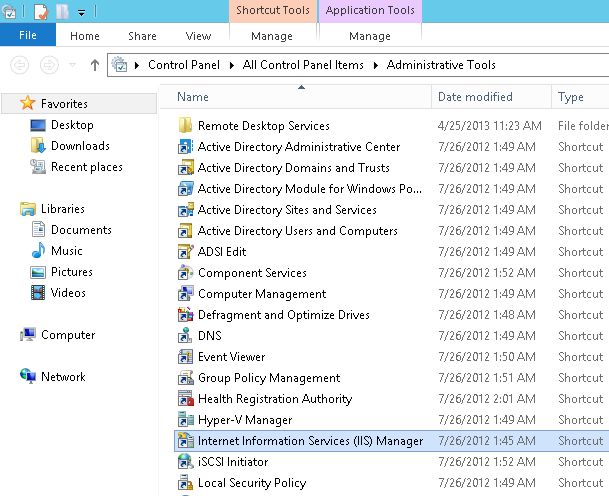The width and height of the screenshot is (609, 496).
Task: Select the Event Viewer icon
Action: pyautogui.click(x=185, y=356)
